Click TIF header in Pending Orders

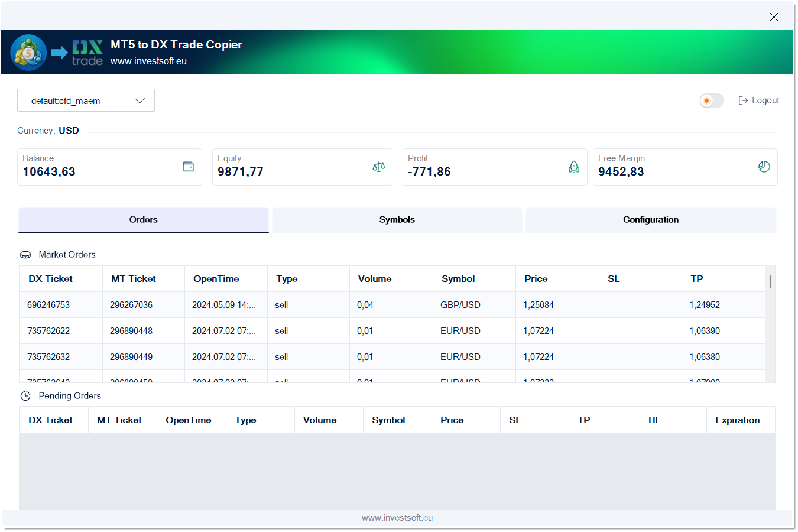(x=672, y=420)
